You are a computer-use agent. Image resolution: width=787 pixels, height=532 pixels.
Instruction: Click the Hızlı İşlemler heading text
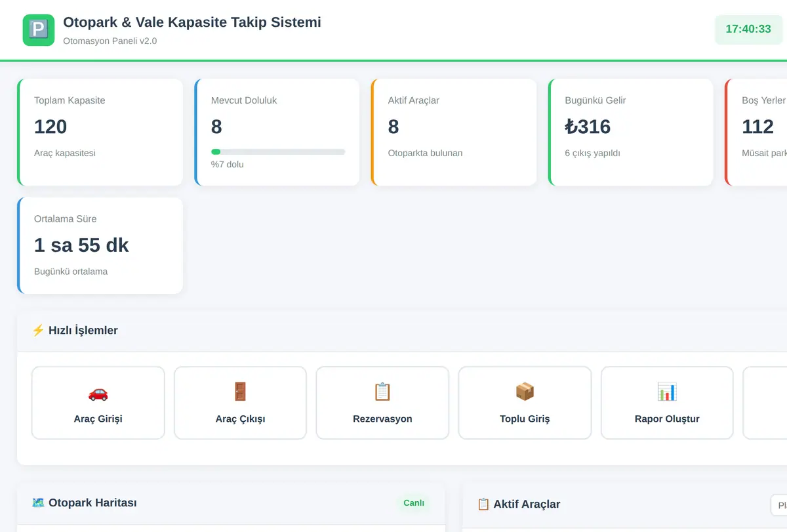click(x=83, y=331)
